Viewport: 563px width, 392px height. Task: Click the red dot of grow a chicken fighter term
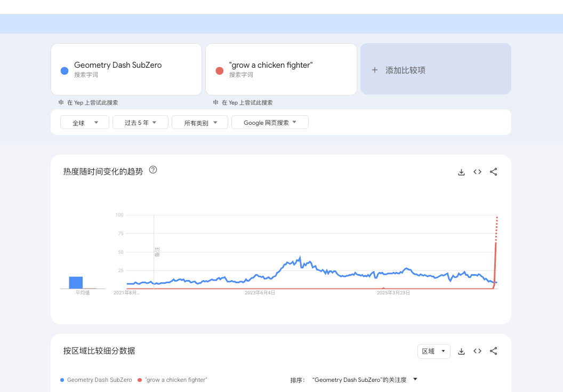(219, 71)
